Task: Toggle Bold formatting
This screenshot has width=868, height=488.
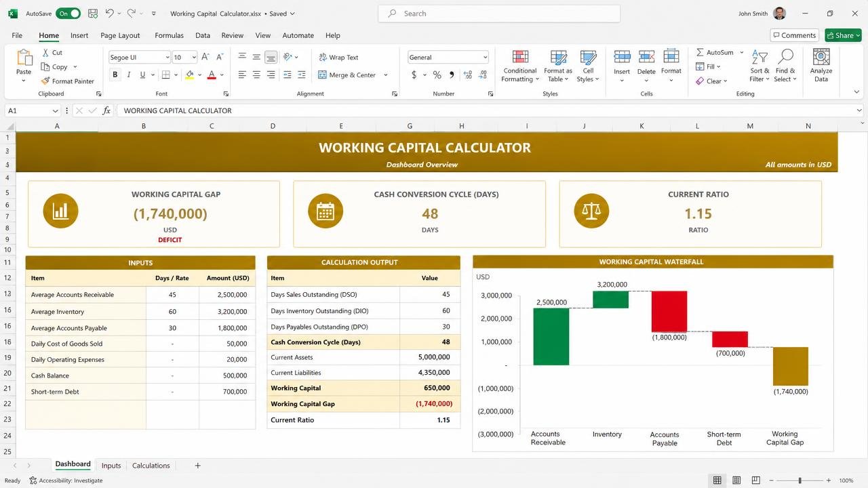Action: (x=115, y=75)
